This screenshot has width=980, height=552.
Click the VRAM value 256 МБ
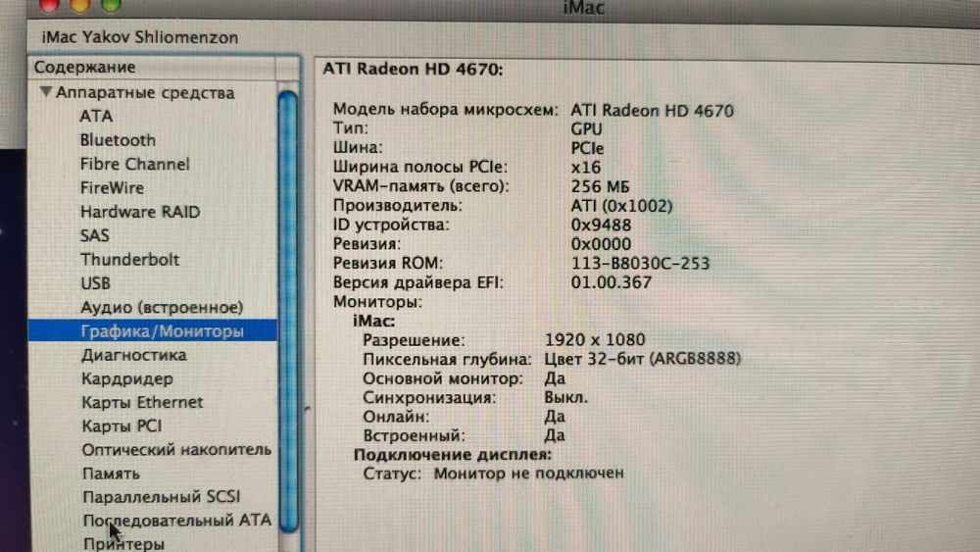600,186
